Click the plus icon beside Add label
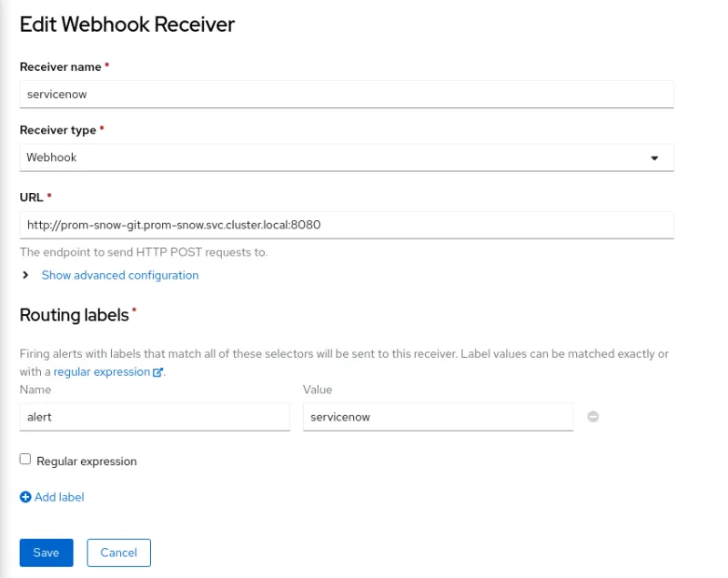 (x=25, y=497)
